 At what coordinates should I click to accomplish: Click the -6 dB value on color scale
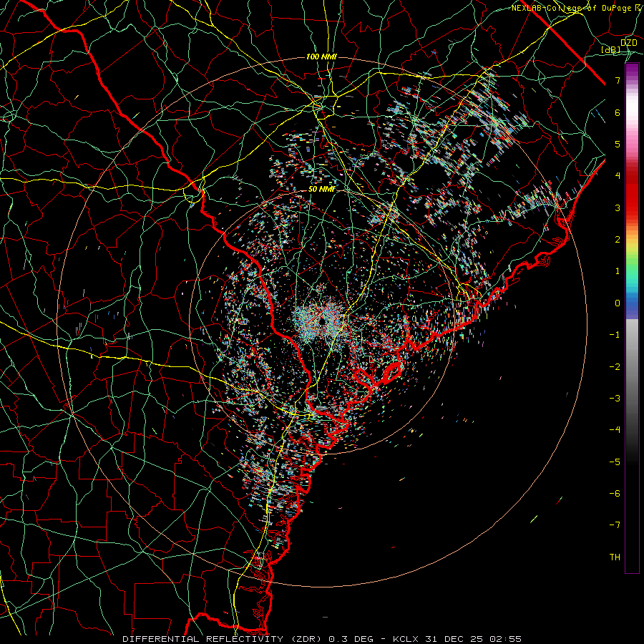point(615,493)
